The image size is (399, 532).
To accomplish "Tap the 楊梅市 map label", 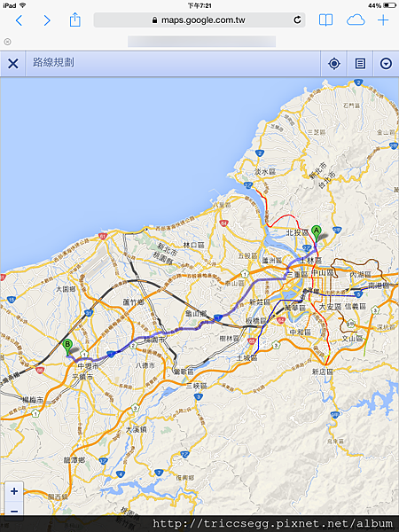I will pyautogui.click(x=32, y=400).
